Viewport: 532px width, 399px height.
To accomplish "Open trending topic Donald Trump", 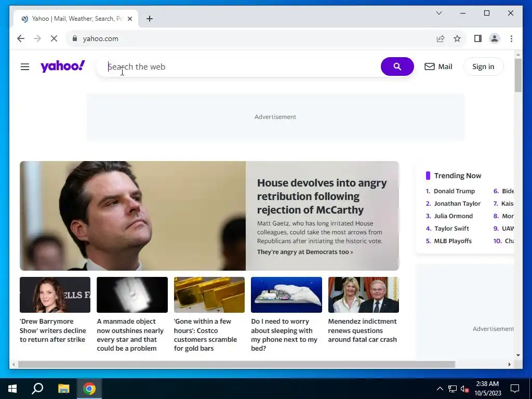I will (x=454, y=191).
